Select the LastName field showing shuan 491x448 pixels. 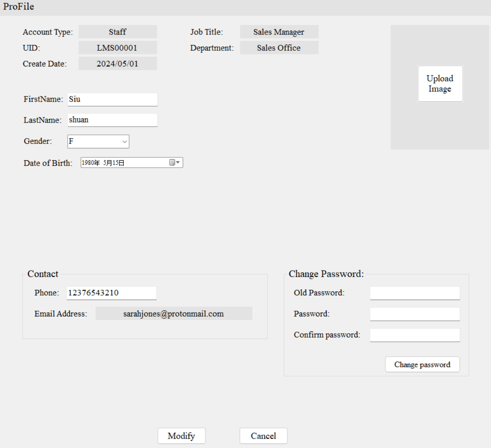click(112, 120)
